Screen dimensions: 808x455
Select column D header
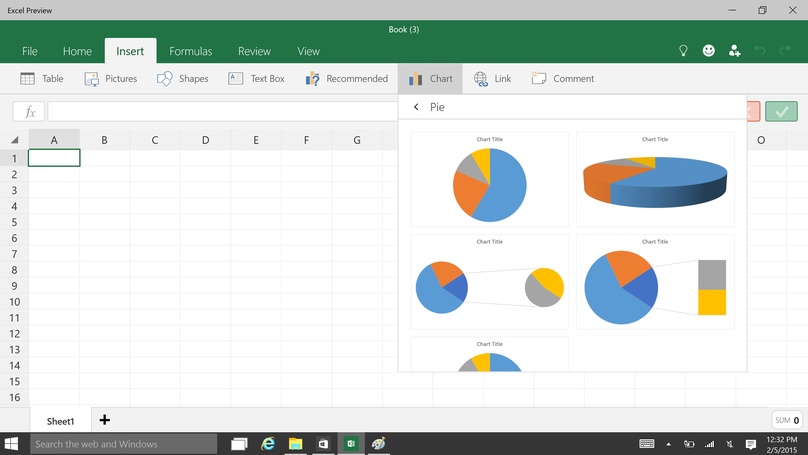pos(206,140)
